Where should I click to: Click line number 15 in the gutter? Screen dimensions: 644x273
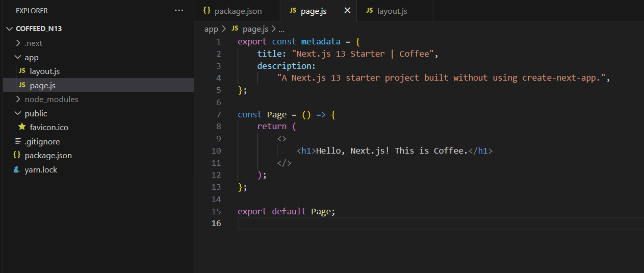pyautogui.click(x=216, y=211)
